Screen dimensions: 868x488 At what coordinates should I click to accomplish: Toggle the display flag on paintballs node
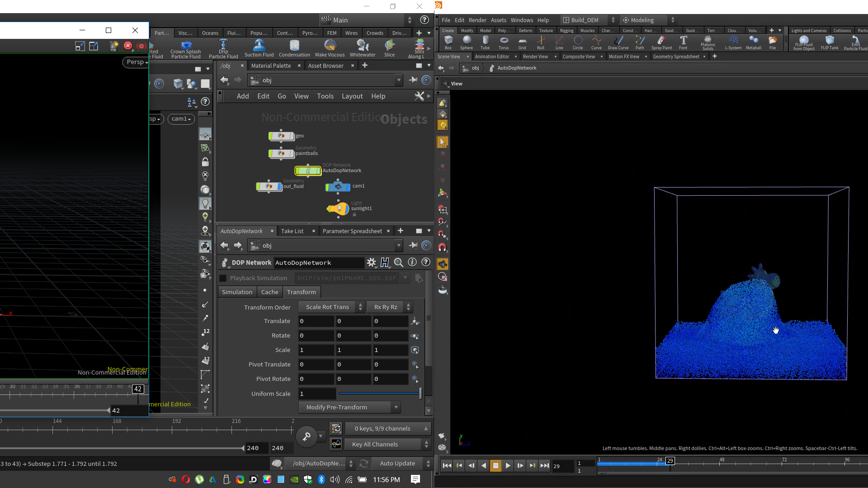292,154
